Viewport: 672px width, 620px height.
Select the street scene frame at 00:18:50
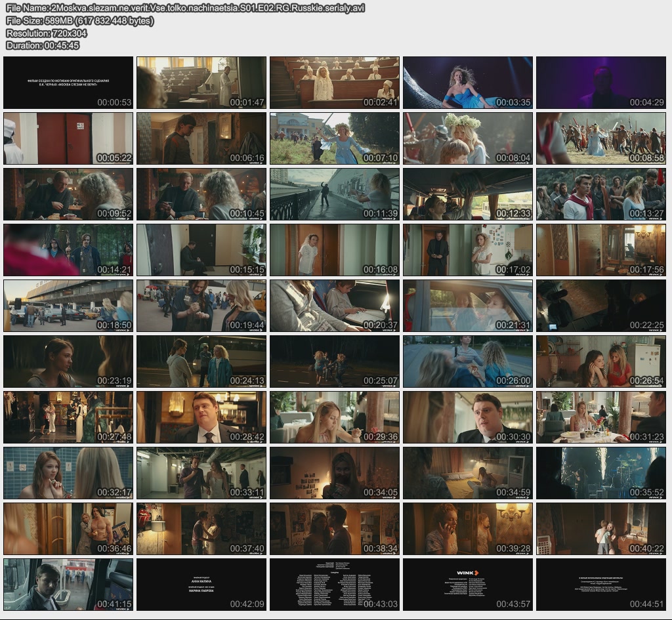68,306
